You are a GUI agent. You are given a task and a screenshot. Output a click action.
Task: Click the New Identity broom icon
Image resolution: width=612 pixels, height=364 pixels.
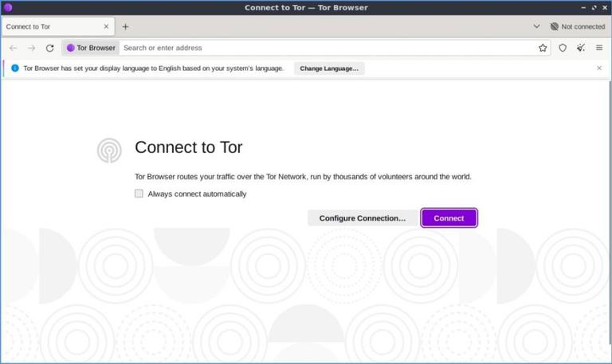pyautogui.click(x=581, y=48)
